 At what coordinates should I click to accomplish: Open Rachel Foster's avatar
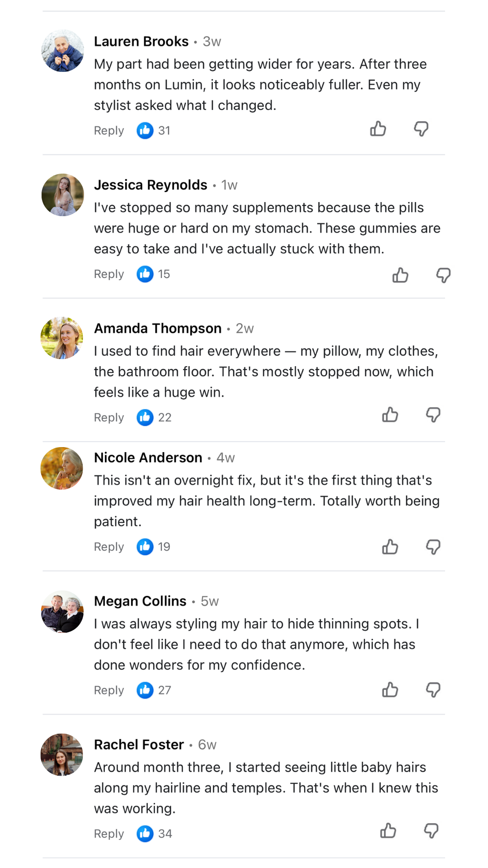point(62,755)
